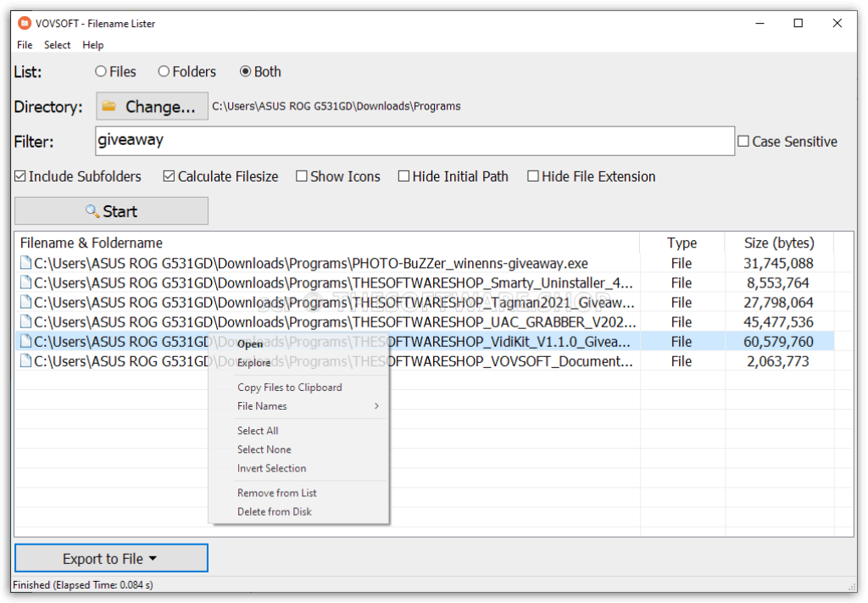Screen dimensions: 868x603
Task: Click the Finished elapsed time status text
Action: [x=83, y=584]
